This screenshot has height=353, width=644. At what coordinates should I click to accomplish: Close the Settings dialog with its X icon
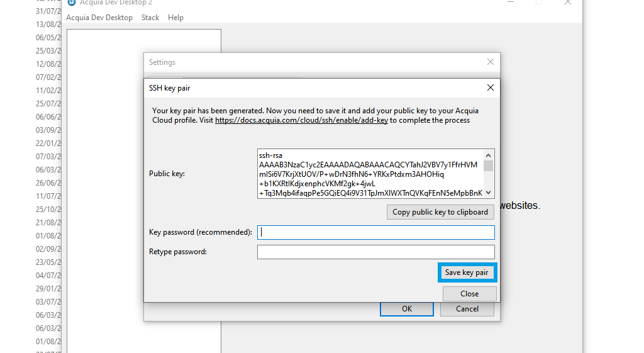tap(491, 62)
